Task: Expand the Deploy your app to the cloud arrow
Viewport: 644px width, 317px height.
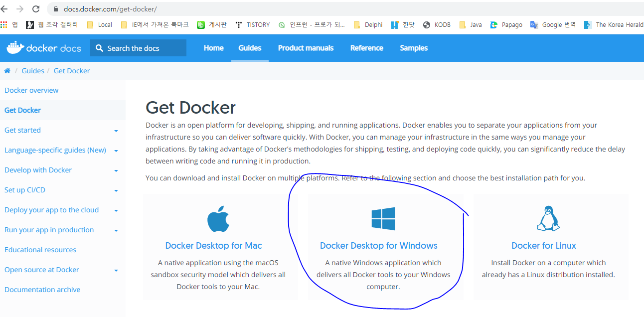Action: pyautogui.click(x=116, y=211)
